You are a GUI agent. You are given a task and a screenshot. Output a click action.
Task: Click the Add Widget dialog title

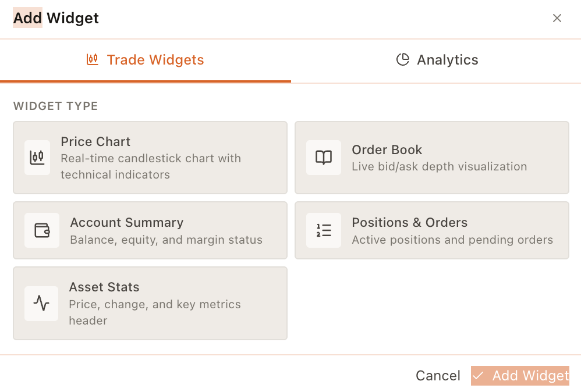coord(55,18)
